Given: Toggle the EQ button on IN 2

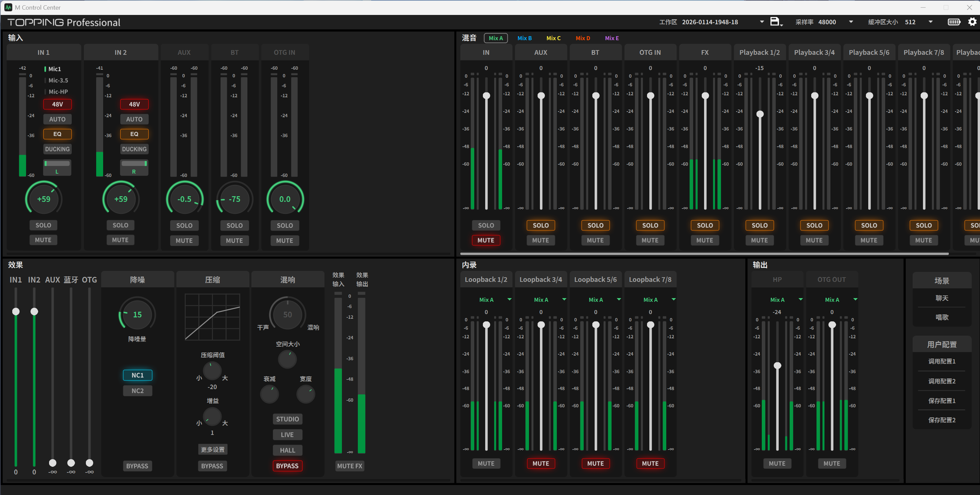Looking at the screenshot, I should click(134, 134).
